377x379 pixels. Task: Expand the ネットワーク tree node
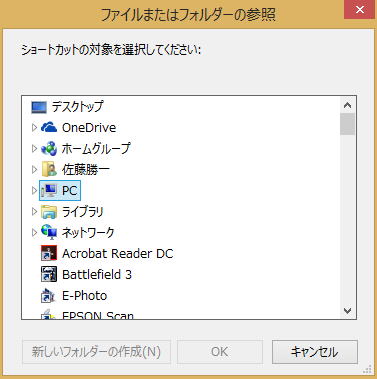pyautogui.click(x=34, y=232)
